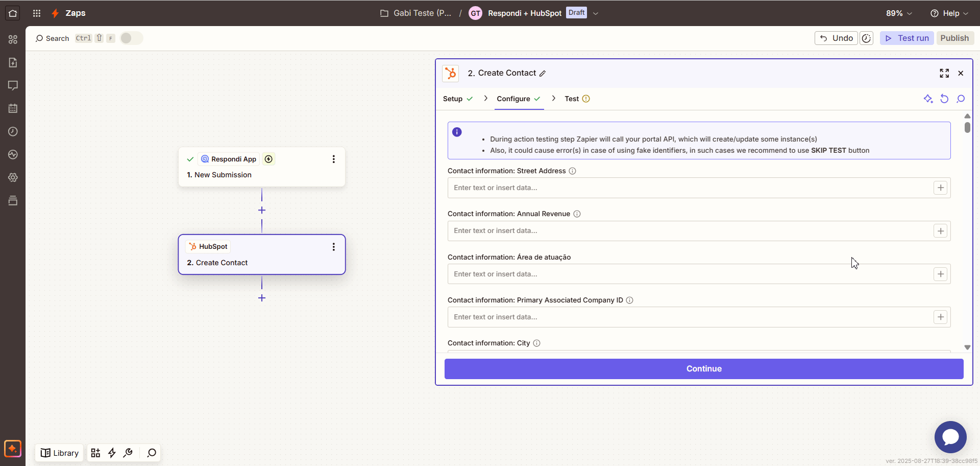Click the canvas grid layout icon
Viewport: 980px width, 466px height.
[95, 453]
